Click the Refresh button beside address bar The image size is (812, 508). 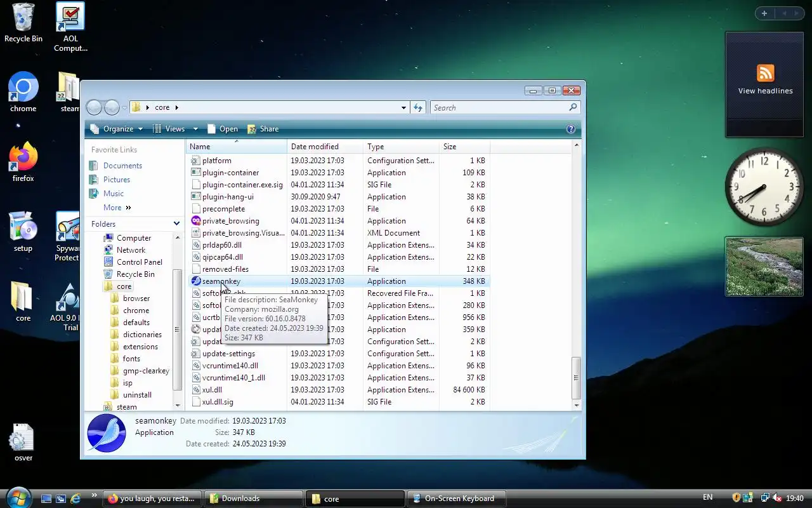tap(418, 107)
